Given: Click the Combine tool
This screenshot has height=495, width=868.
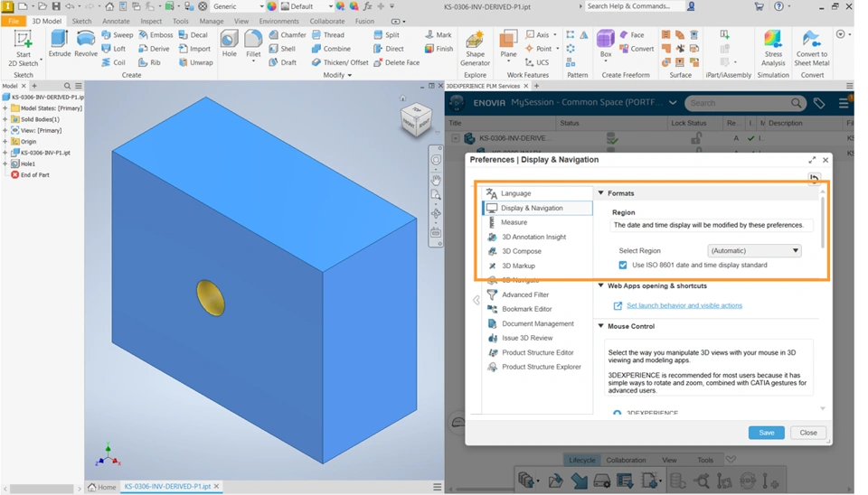Looking at the screenshot, I should pyautogui.click(x=331, y=49).
